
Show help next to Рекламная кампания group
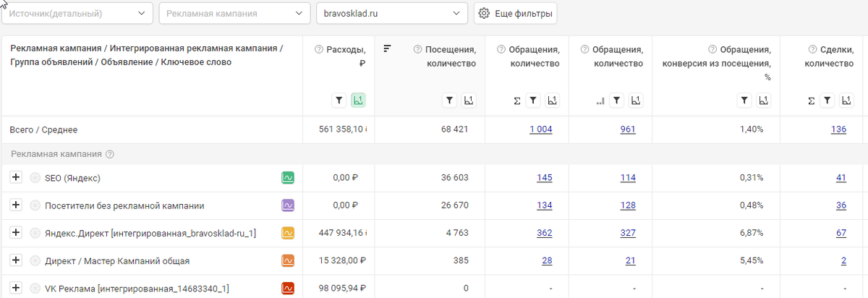click(110, 154)
